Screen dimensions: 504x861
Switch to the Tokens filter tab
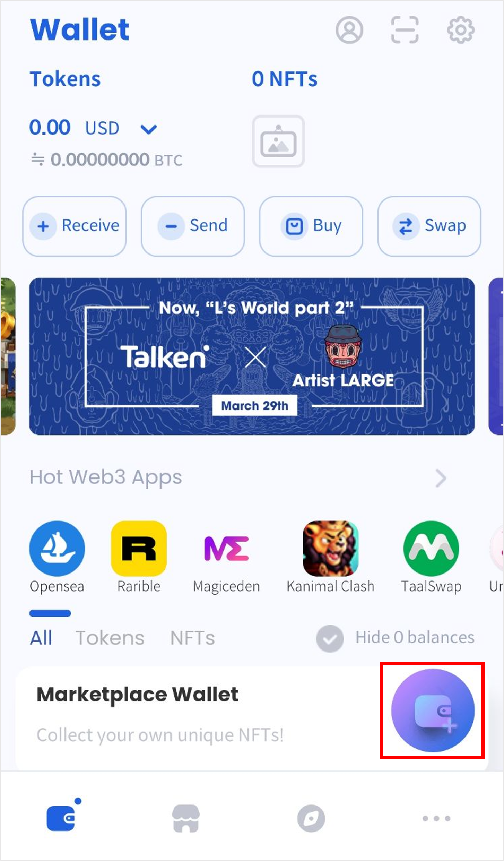(x=110, y=638)
